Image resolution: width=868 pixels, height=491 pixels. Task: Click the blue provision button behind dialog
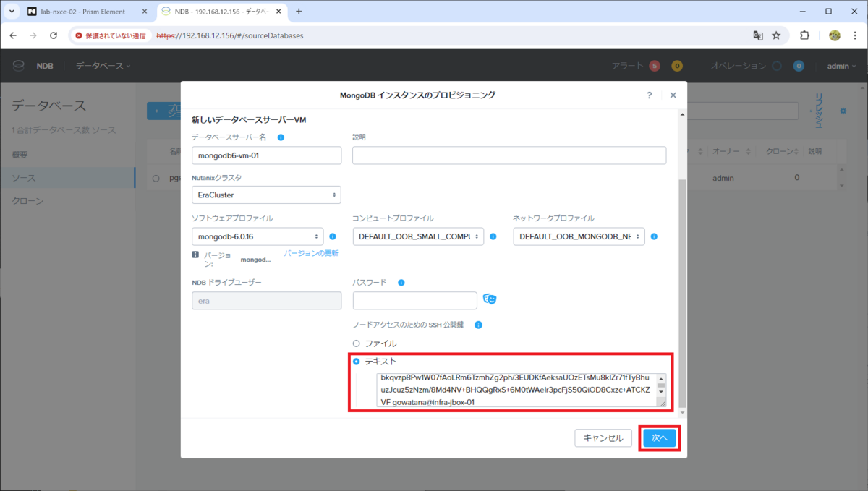163,111
